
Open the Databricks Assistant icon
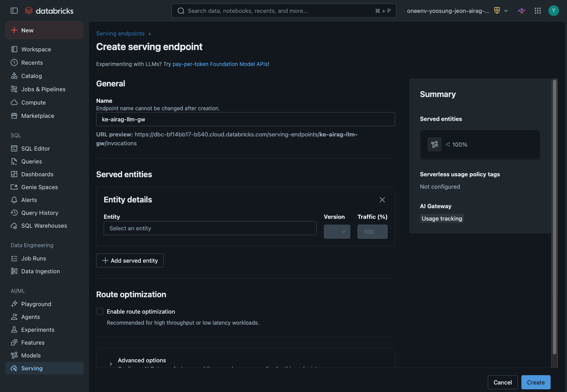coord(522,11)
